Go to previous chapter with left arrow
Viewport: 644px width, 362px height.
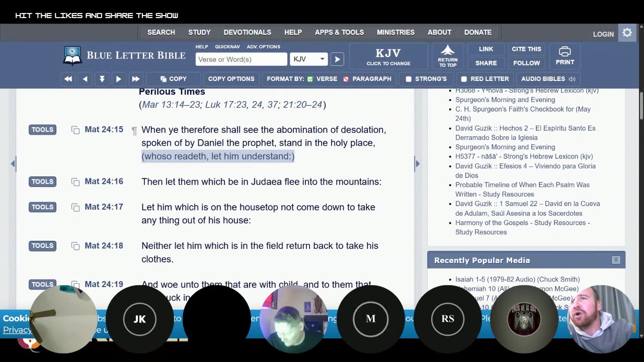(85, 79)
